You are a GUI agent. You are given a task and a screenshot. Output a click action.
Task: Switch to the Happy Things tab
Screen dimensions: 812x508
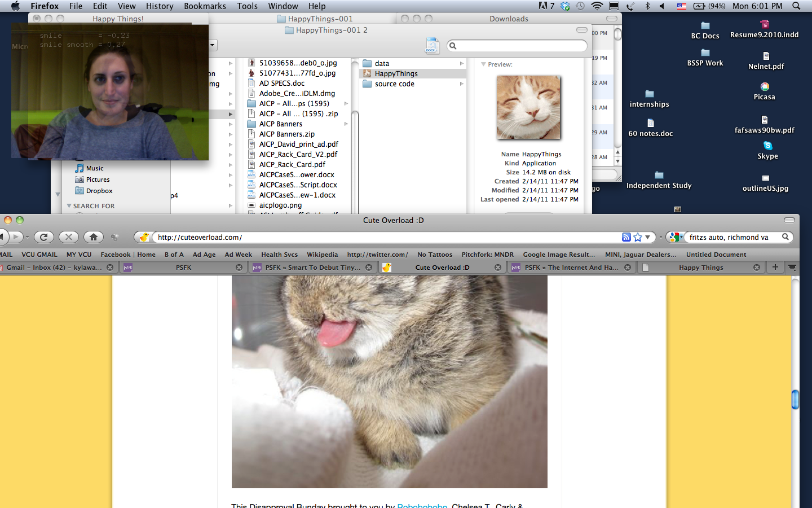(x=700, y=268)
